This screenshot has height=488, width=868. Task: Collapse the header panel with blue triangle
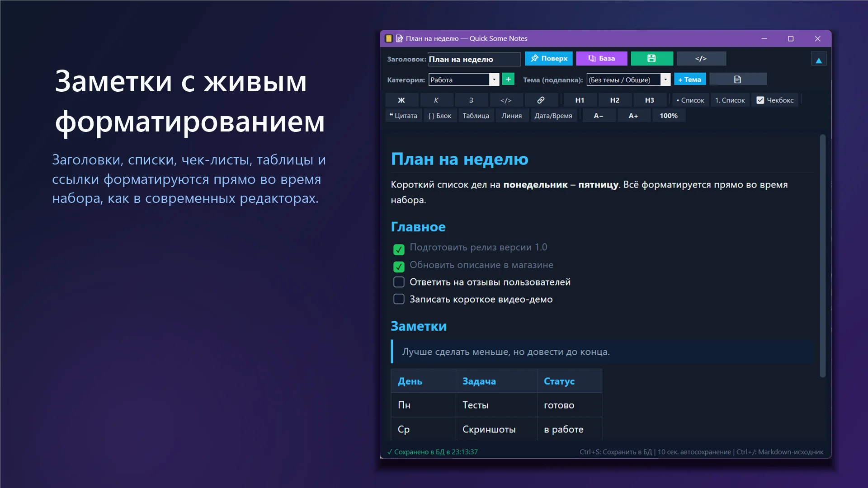pyautogui.click(x=818, y=60)
